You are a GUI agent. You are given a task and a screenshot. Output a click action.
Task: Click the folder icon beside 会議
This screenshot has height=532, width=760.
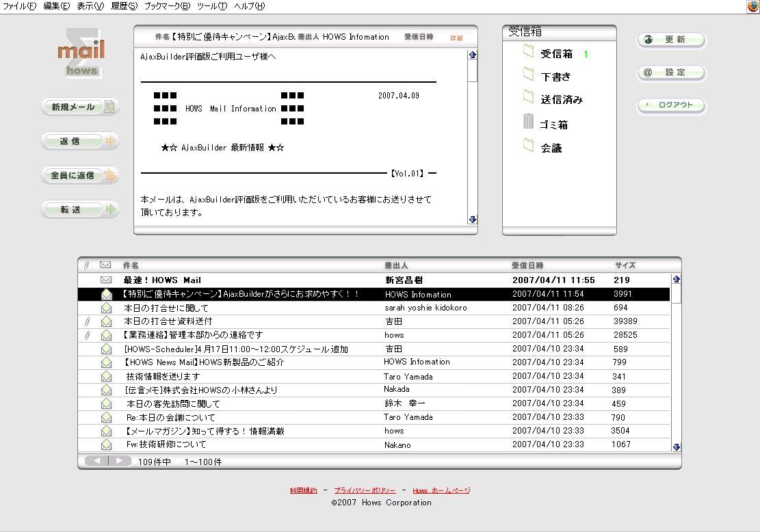point(529,145)
